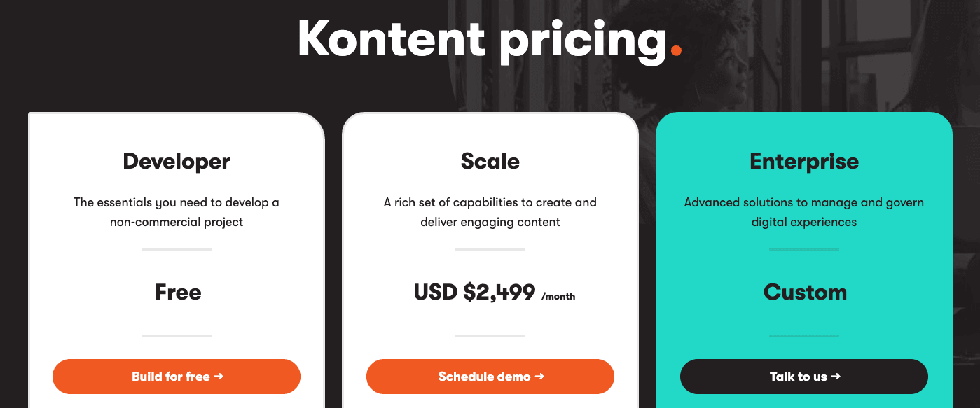Click the arrow icon in Schedule demo
The height and width of the screenshot is (408, 980).
(539, 377)
